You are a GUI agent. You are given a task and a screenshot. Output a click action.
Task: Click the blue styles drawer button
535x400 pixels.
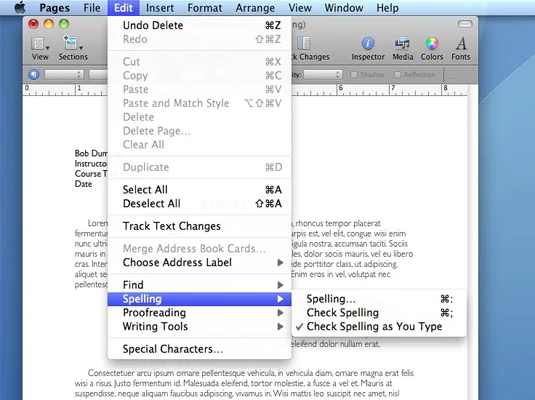click(x=34, y=74)
